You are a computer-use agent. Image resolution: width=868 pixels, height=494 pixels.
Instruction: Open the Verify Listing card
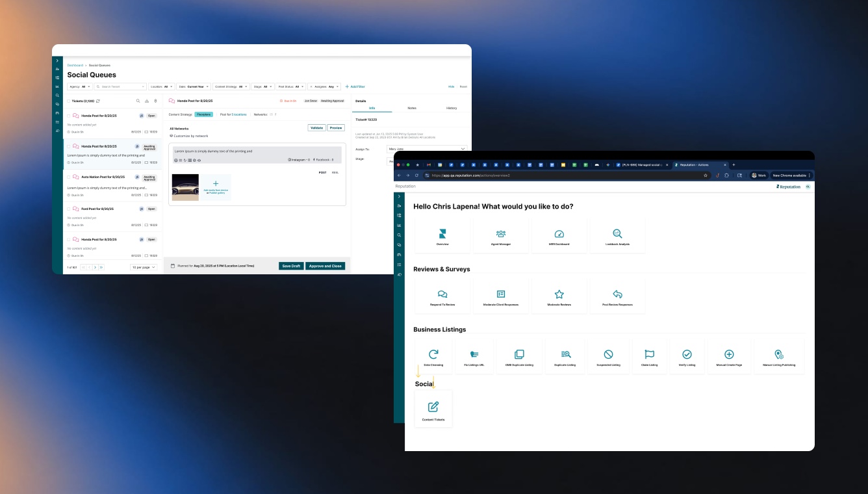[687, 356]
